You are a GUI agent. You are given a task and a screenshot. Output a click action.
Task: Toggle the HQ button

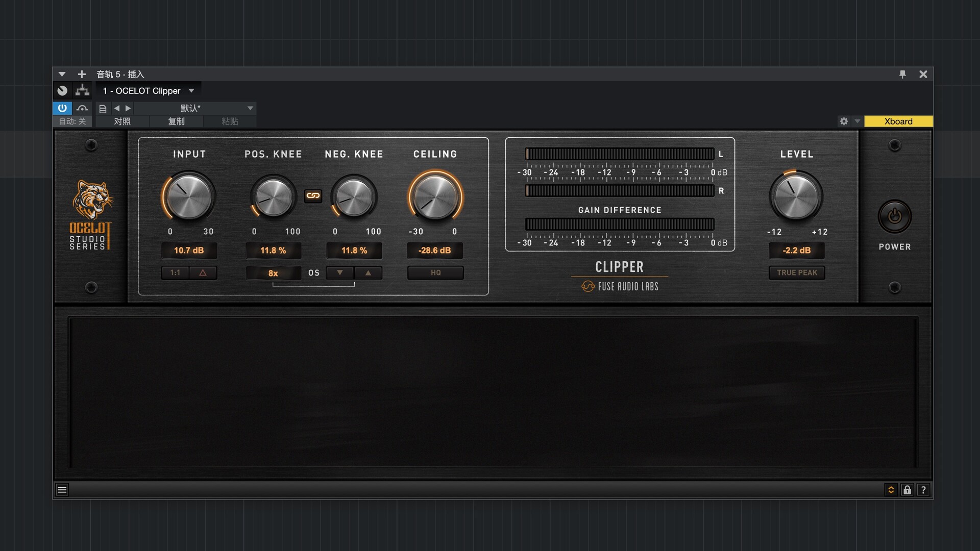click(x=435, y=273)
